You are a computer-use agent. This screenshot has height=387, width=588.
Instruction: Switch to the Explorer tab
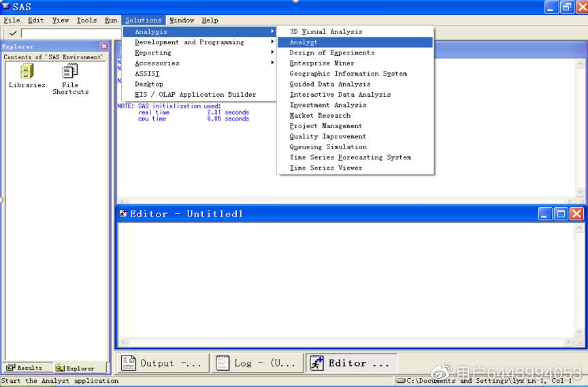coord(76,368)
